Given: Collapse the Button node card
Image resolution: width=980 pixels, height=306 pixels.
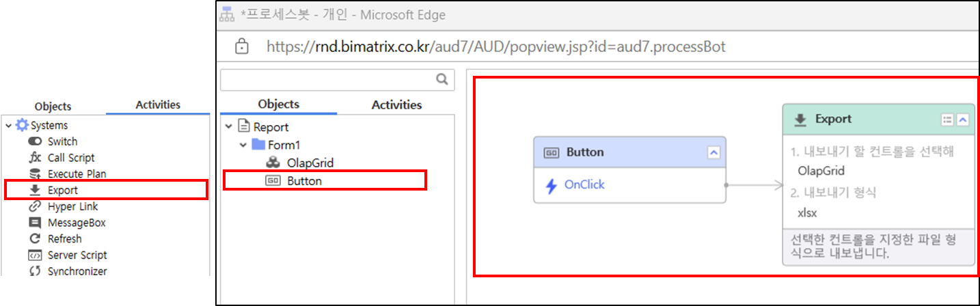Looking at the screenshot, I should click(713, 152).
